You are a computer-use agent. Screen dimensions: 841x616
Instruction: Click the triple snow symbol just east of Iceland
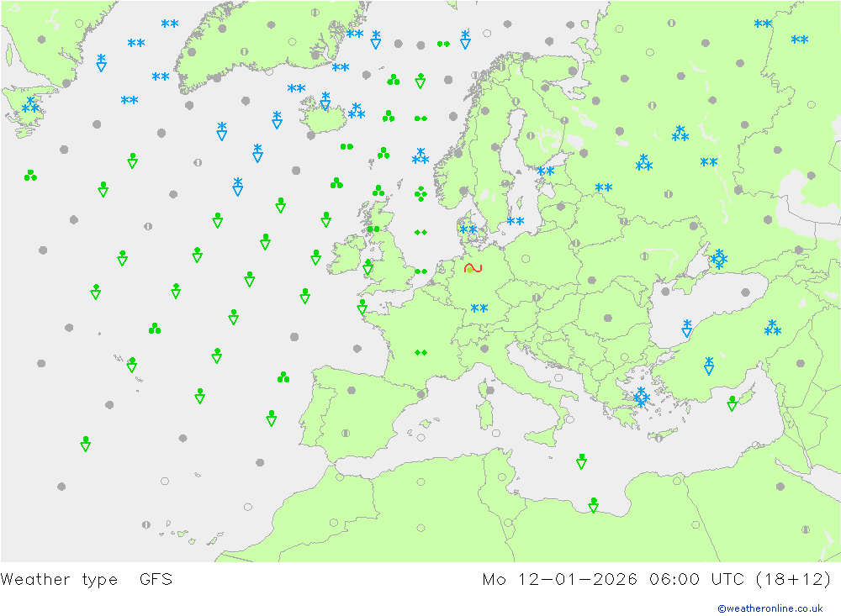(357, 111)
